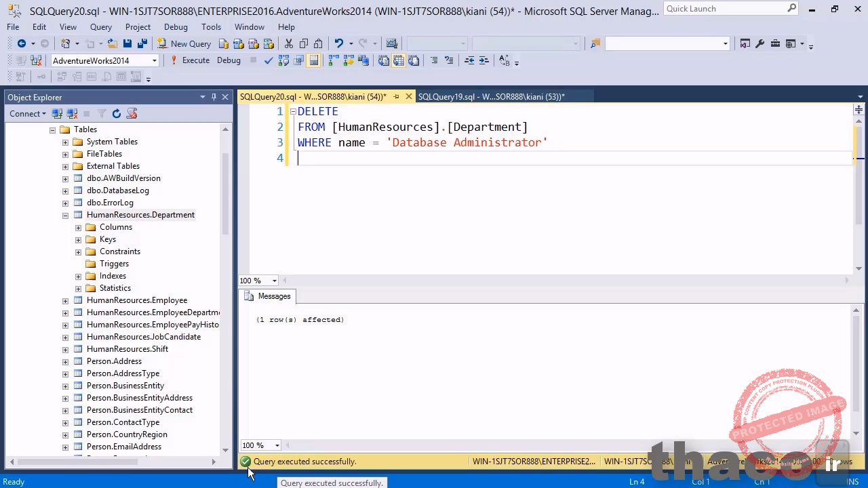The height and width of the screenshot is (488, 868).
Task: Expand the Person.Address table node
Action: pos(65,362)
